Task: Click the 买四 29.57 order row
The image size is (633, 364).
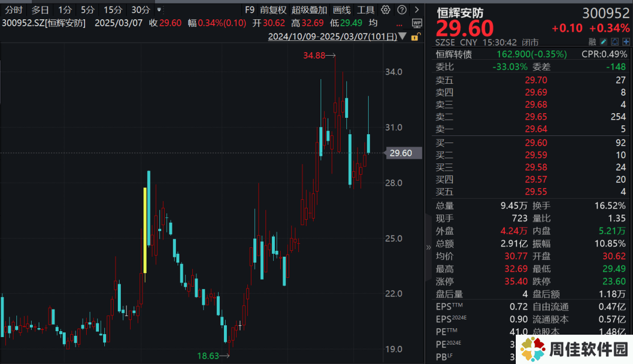Action: [x=530, y=179]
